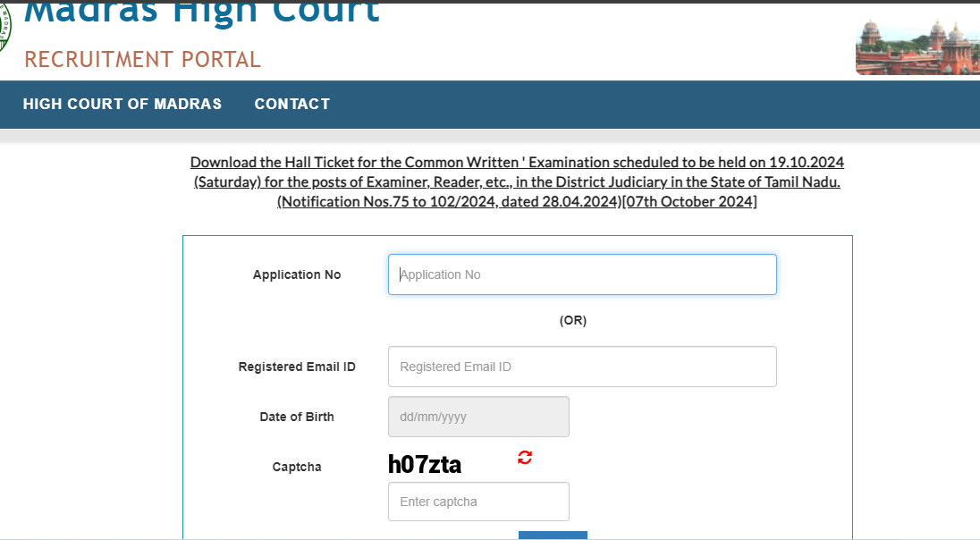Click the Captcha label text

click(296, 466)
